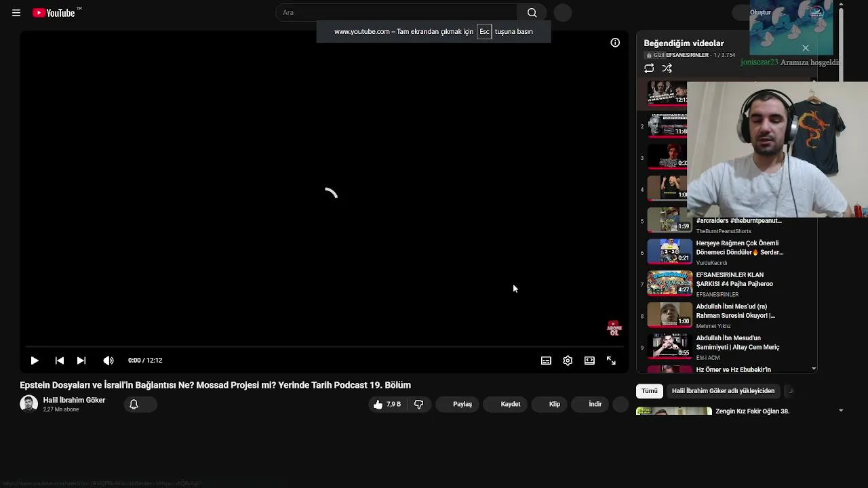Click the ABONE OL channel watermark
Screen dimensions: 868x488
coord(614,328)
